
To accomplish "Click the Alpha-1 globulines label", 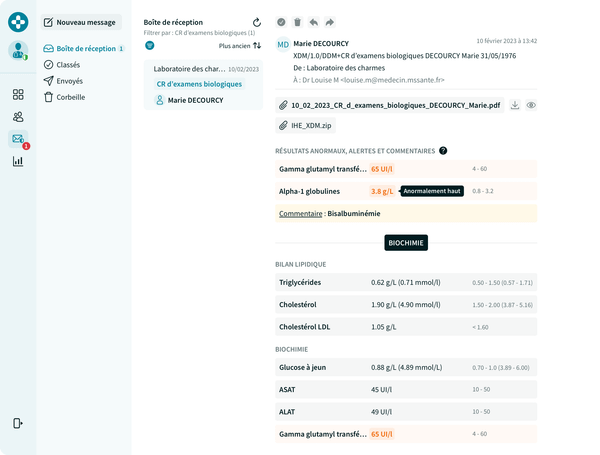I will (309, 191).
